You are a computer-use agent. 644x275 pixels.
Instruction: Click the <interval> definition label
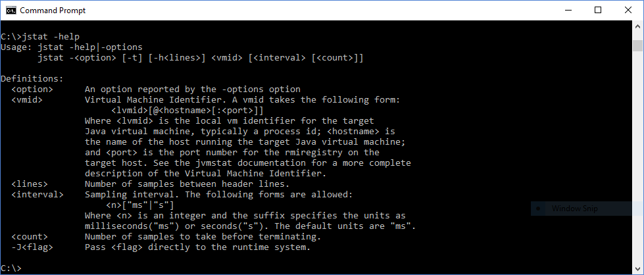click(x=37, y=194)
